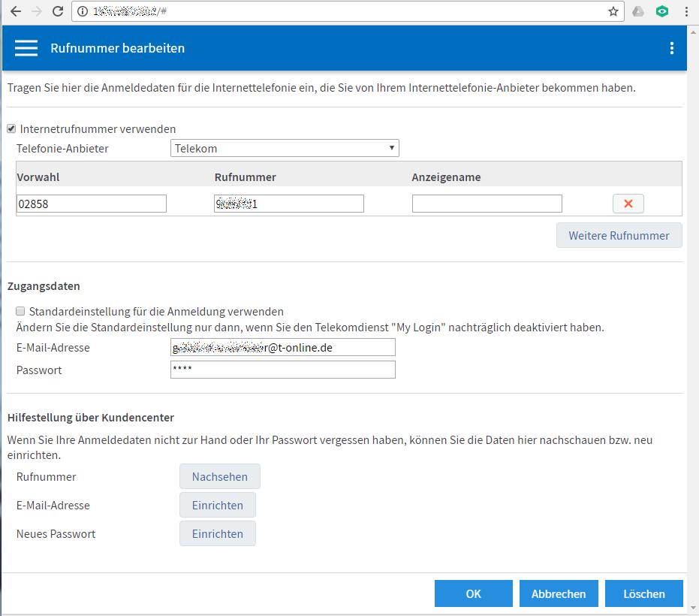
Task: Click into the Anzeigename input field
Action: tap(487, 204)
